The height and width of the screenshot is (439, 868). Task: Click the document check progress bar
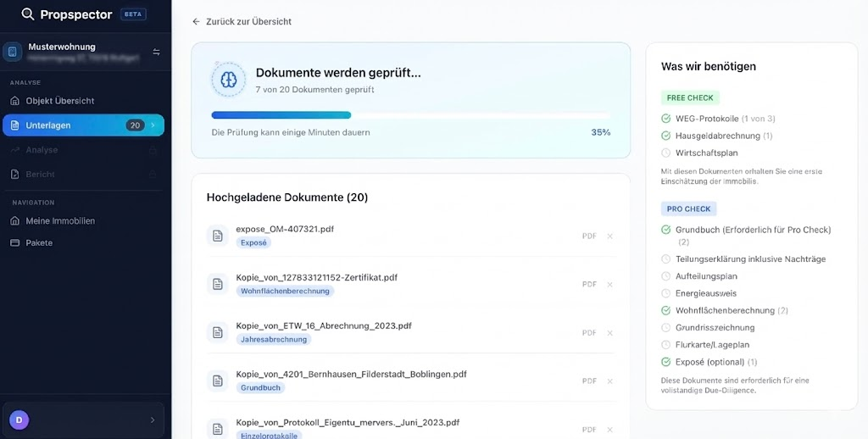point(411,115)
